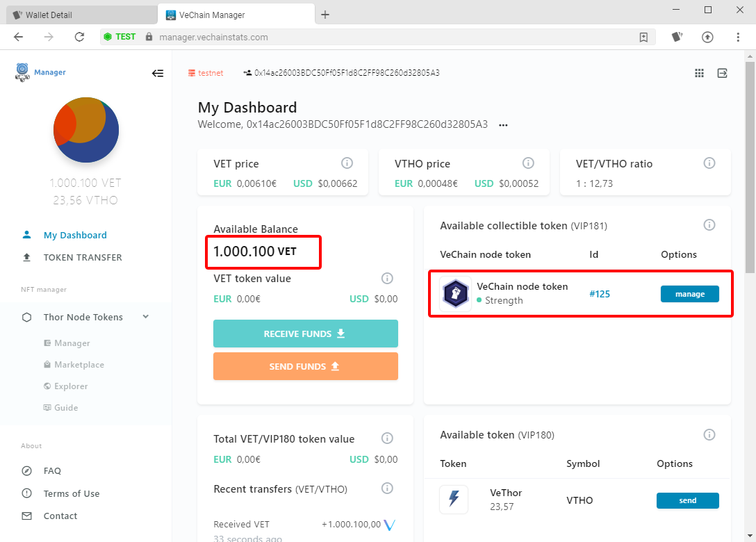Click the three-dots menu beside welcome address
This screenshot has height=542, width=756.
(x=503, y=125)
